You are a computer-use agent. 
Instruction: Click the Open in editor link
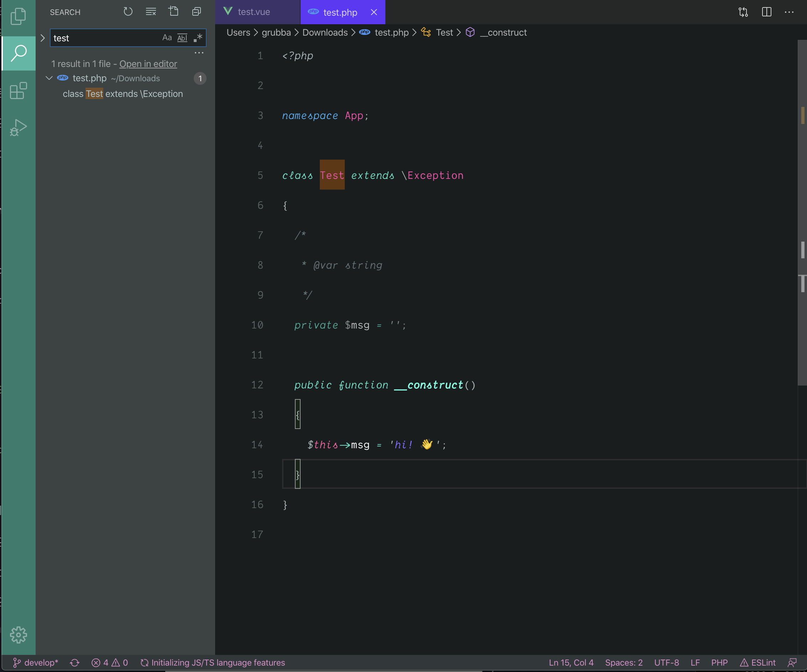coord(148,64)
